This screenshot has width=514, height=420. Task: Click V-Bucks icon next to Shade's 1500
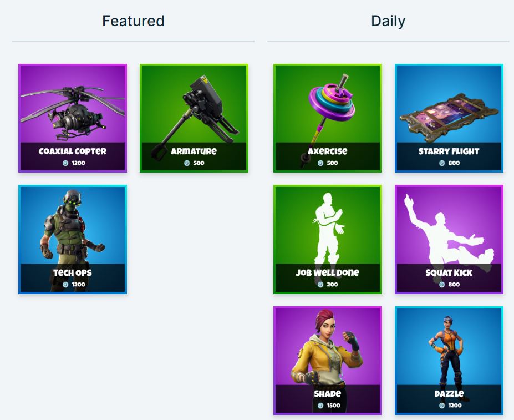pyautogui.click(x=320, y=406)
